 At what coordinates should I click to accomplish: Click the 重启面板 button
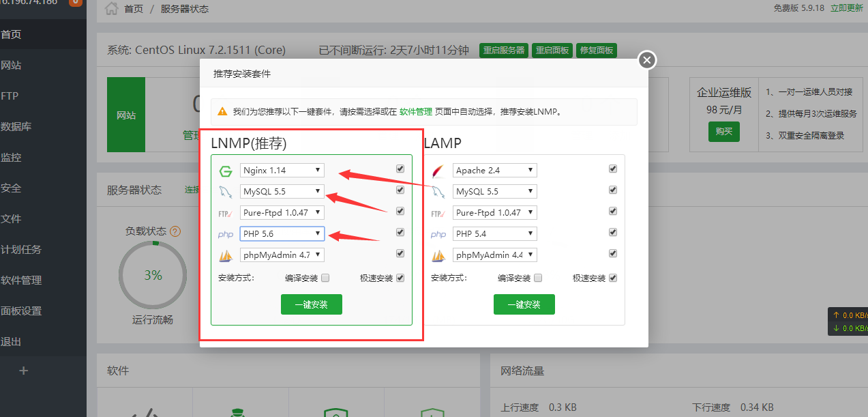552,50
